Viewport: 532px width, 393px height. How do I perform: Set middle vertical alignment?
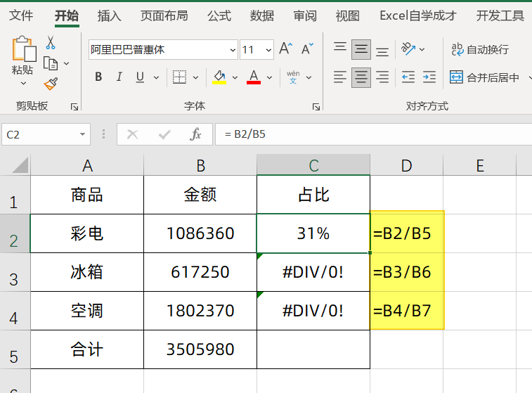(x=361, y=49)
